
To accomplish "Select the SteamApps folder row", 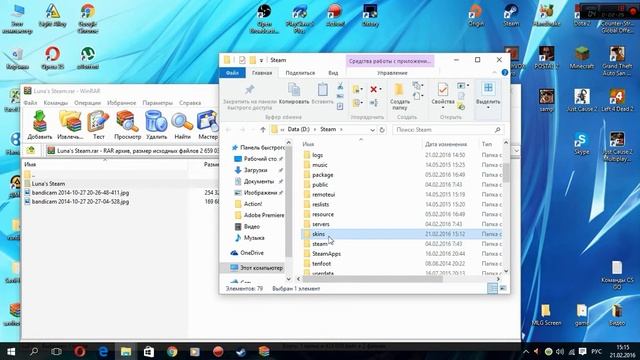I will click(x=402, y=253).
